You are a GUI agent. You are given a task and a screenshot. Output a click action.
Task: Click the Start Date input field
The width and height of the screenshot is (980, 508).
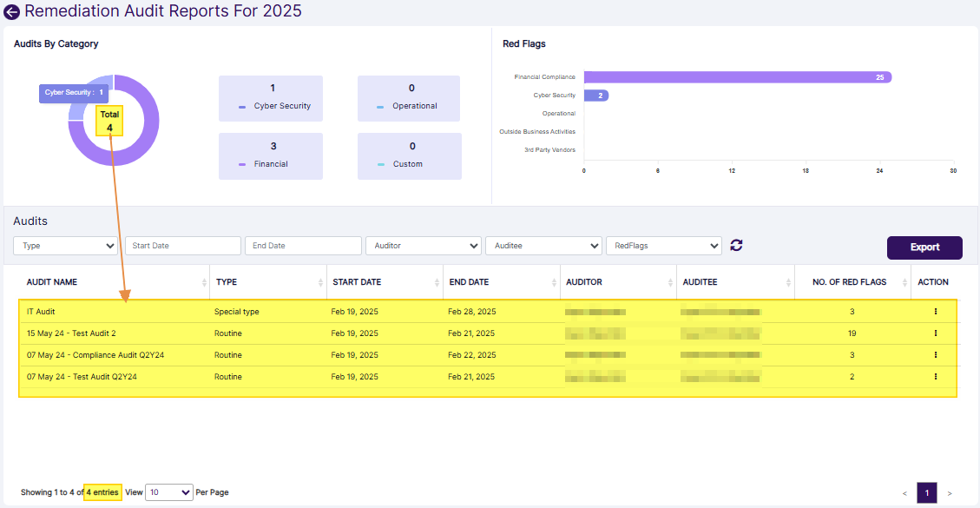pyautogui.click(x=182, y=246)
